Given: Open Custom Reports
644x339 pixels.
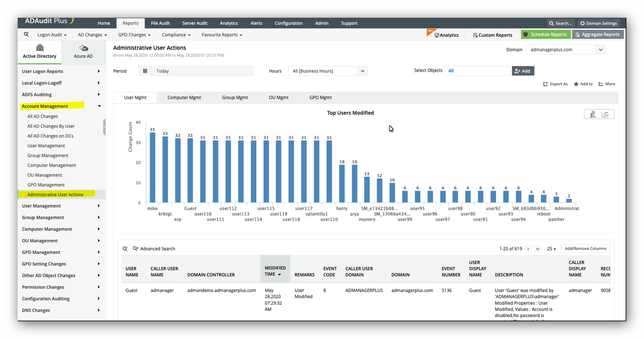Looking at the screenshot, I should coord(493,35).
